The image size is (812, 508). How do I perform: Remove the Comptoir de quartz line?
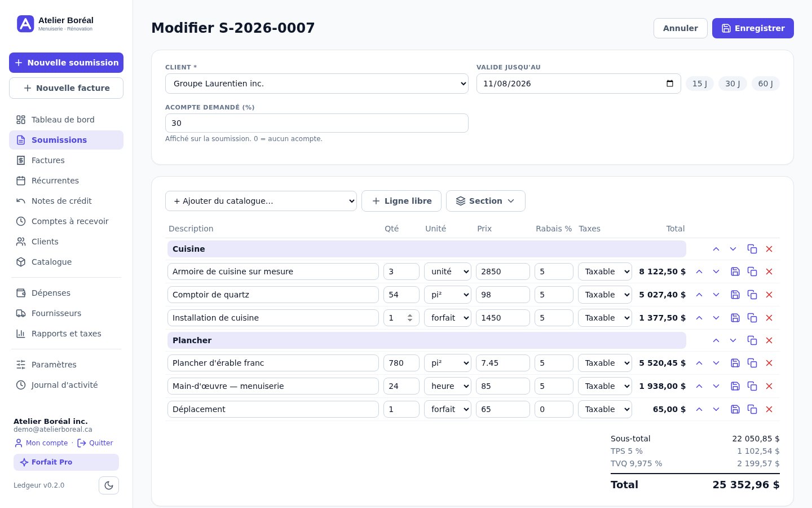pyautogui.click(x=769, y=295)
